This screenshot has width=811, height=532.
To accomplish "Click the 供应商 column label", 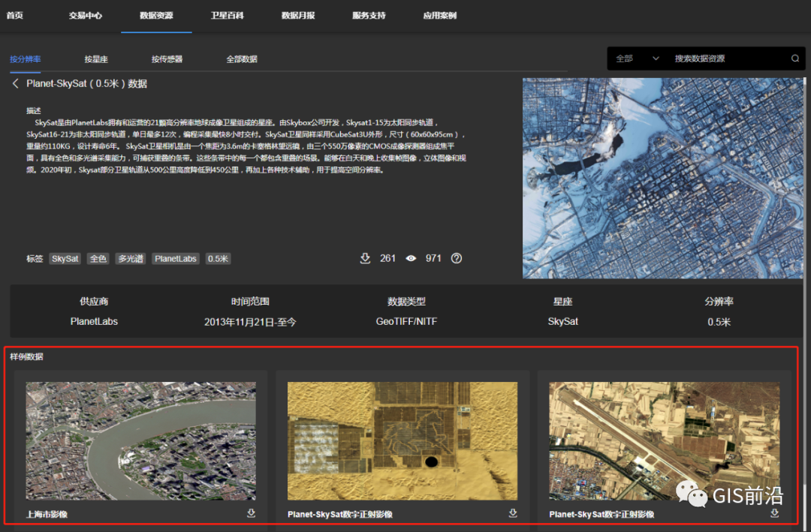I will point(94,302).
